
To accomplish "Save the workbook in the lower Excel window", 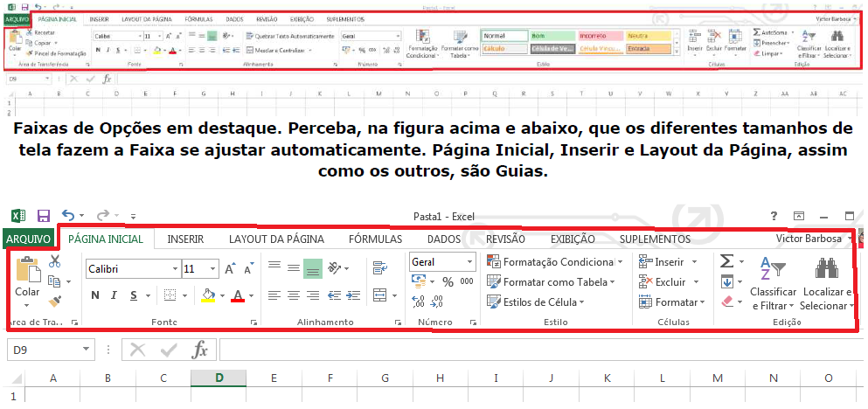I will (44, 216).
